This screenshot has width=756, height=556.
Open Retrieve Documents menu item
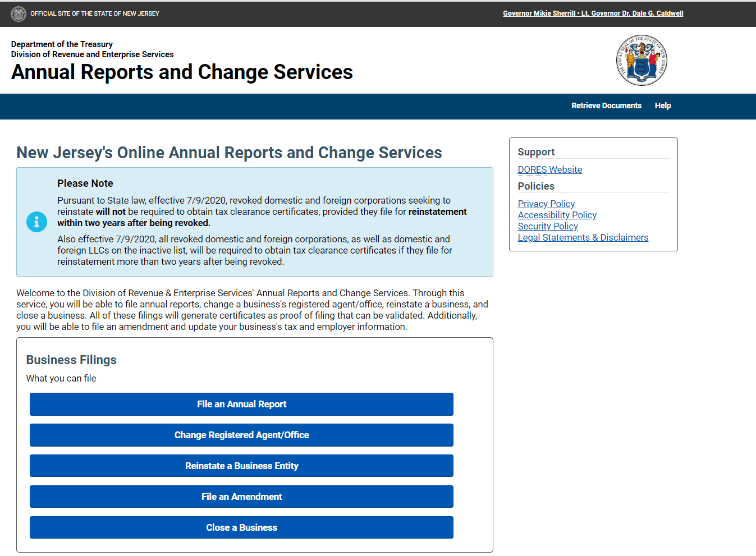coord(606,105)
